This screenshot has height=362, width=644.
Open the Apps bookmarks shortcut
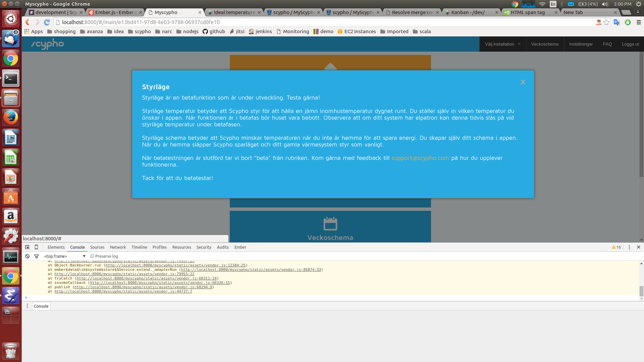tap(34, 32)
